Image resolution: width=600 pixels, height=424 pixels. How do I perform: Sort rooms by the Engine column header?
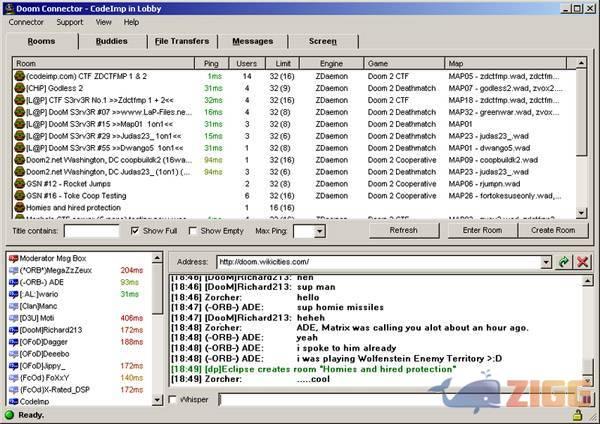[331, 64]
